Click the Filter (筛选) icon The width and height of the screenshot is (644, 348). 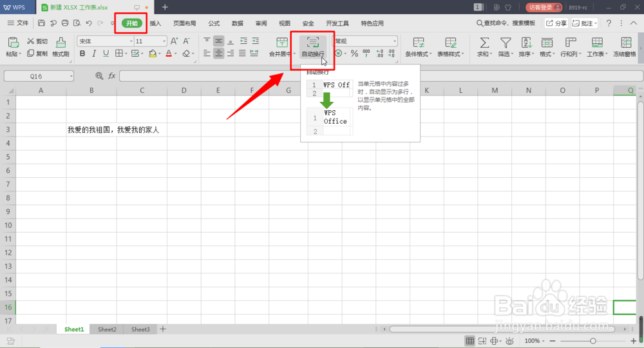(505, 43)
